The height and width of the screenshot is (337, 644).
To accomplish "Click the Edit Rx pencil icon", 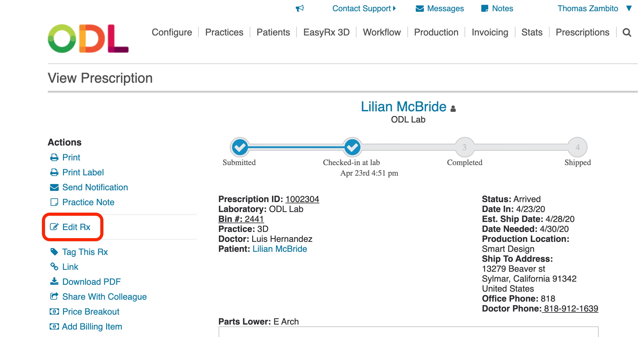I will click(x=54, y=227).
